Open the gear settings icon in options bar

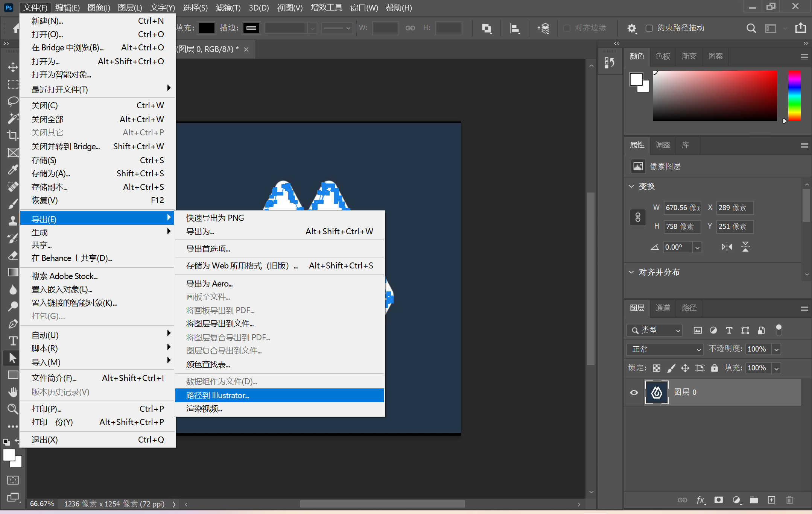click(631, 28)
